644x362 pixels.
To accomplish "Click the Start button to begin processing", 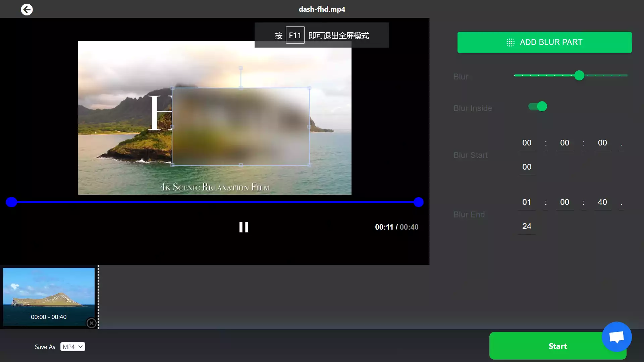I will click(x=557, y=346).
